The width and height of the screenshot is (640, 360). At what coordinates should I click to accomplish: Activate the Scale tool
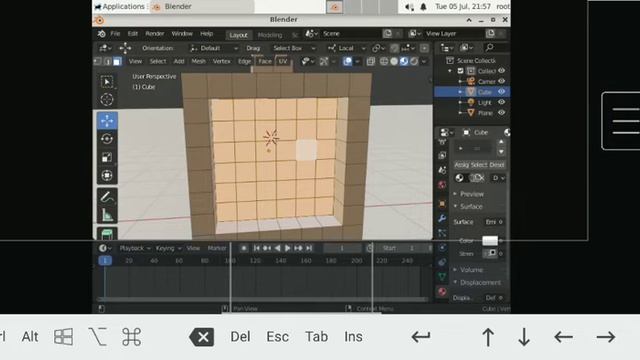(107, 157)
